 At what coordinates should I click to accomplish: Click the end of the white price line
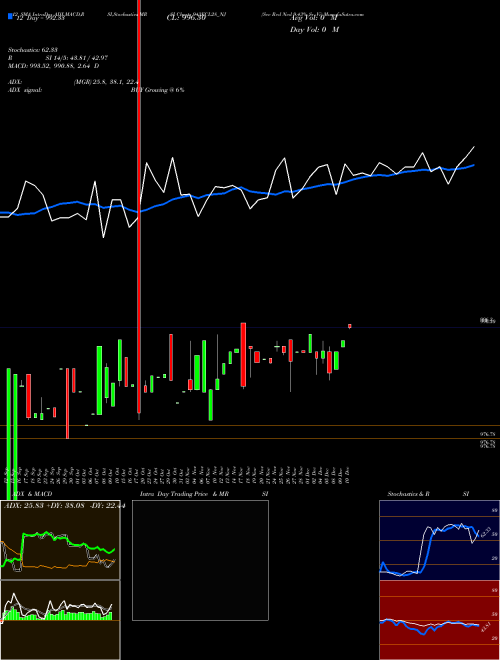[x=474, y=147]
